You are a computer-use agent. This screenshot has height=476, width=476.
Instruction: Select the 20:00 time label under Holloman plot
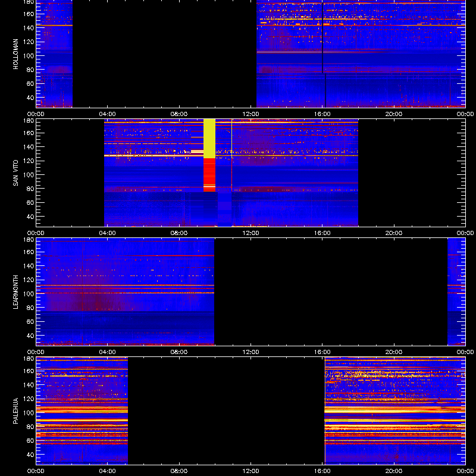(x=394, y=114)
